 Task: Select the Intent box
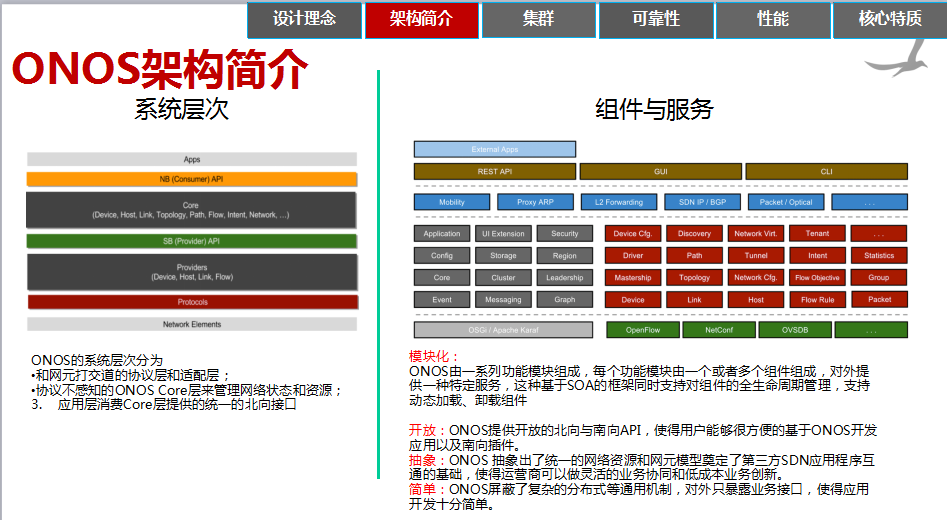(x=818, y=256)
